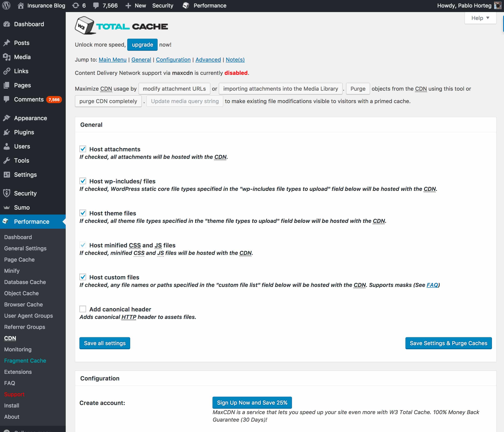The image size is (504, 432).
Task: Click the 7,566 comments count badge
Action: (x=54, y=100)
